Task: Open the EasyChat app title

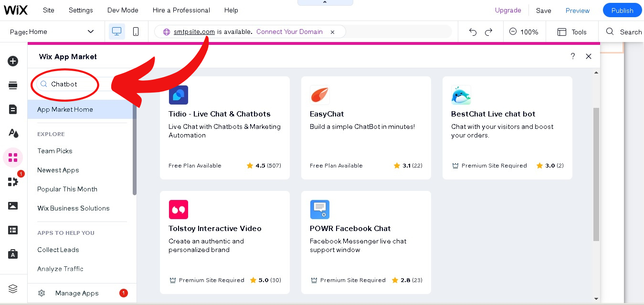Action: coord(327,114)
